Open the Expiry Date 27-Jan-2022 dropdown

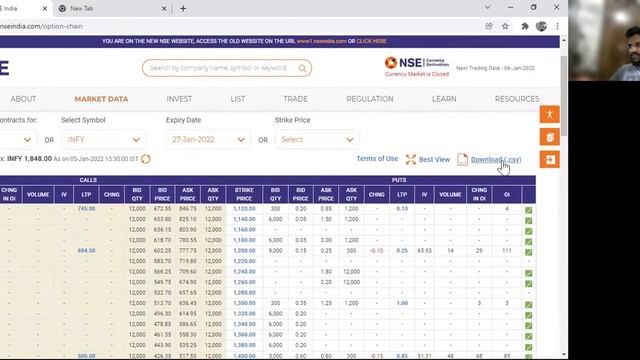click(208, 140)
